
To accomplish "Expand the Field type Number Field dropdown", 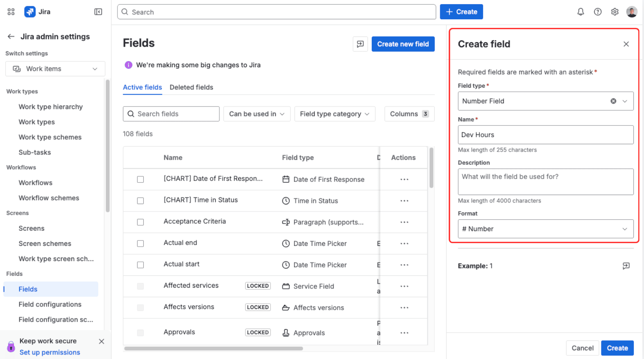I will pos(625,101).
